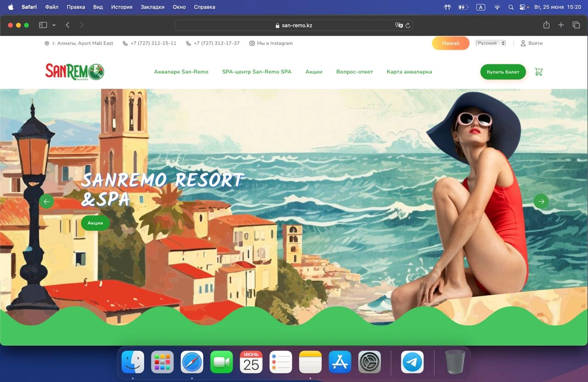Click the orange Hawaii button
Image resolution: width=588 pixels, height=382 pixels.
pos(451,43)
